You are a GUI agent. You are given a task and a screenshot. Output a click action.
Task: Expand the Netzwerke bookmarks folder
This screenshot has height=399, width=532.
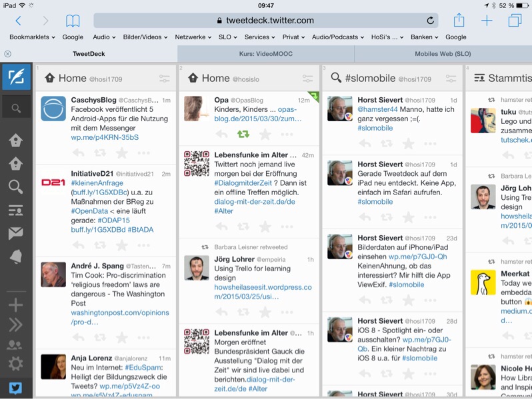coord(193,37)
